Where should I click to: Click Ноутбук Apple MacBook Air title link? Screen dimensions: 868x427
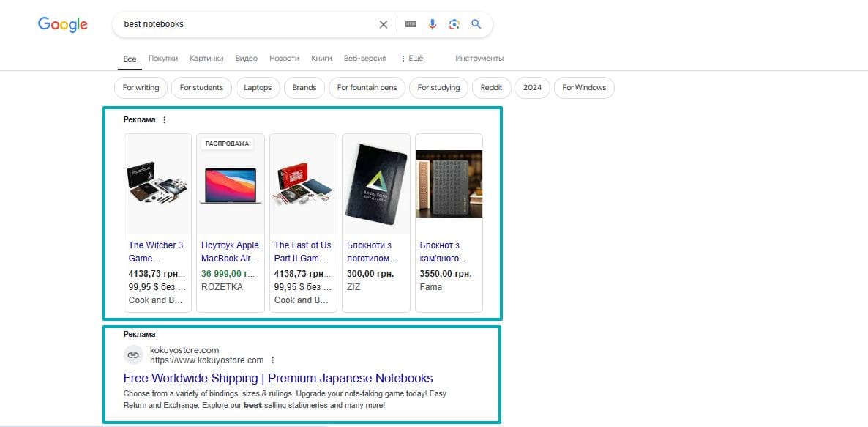[231, 251]
